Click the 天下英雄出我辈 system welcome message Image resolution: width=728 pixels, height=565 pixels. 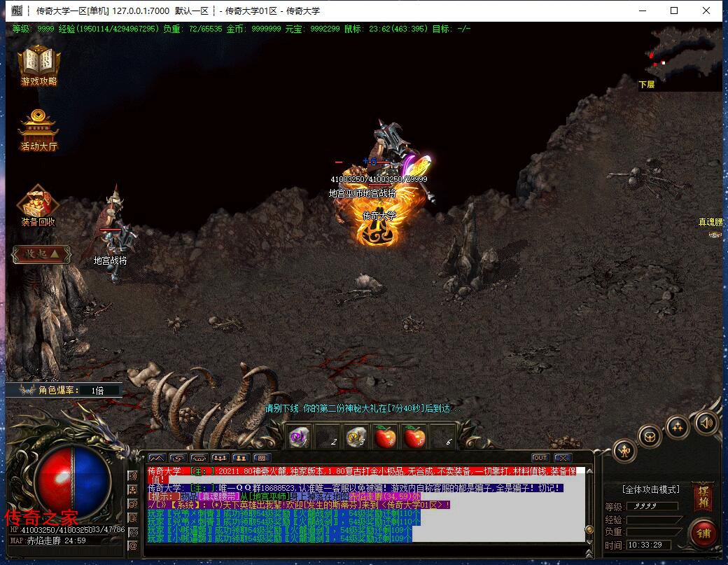pyautogui.click(x=298, y=505)
